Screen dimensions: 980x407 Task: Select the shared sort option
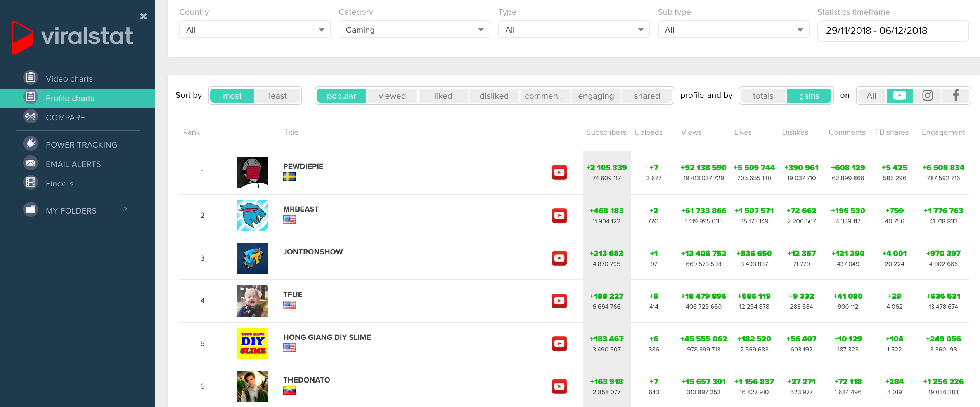tap(647, 96)
